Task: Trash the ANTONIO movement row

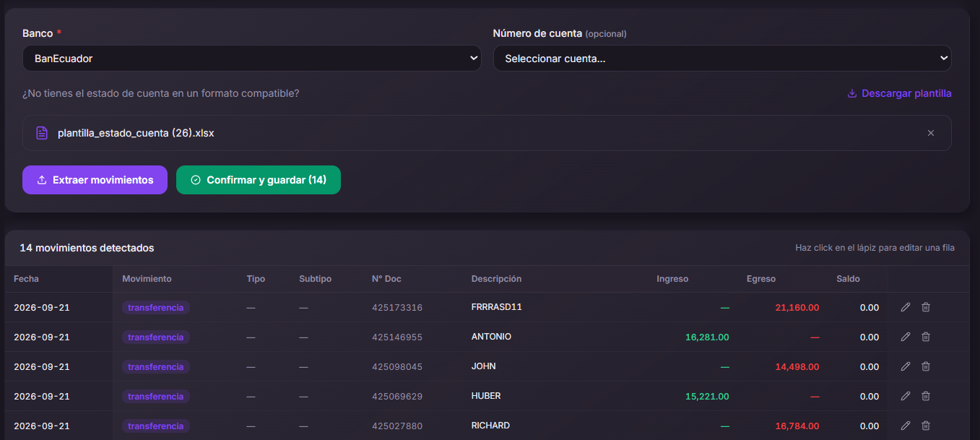Action: coord(926,337)
